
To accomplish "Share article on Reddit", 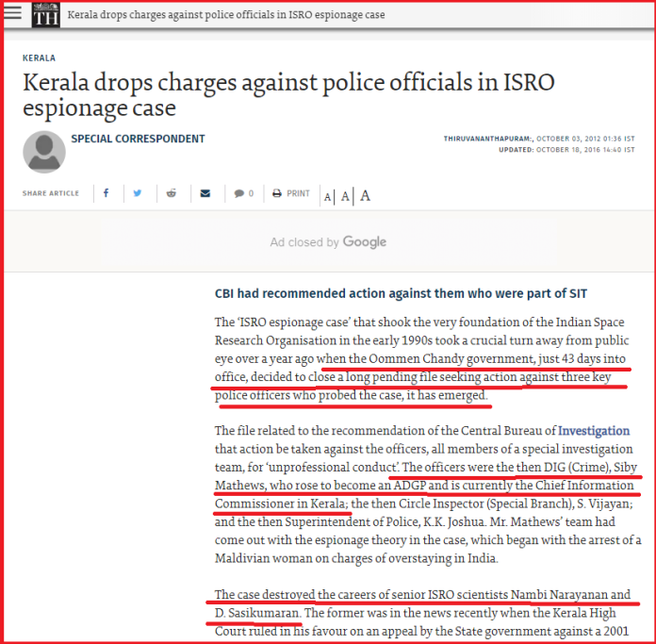I will (171, 193).
